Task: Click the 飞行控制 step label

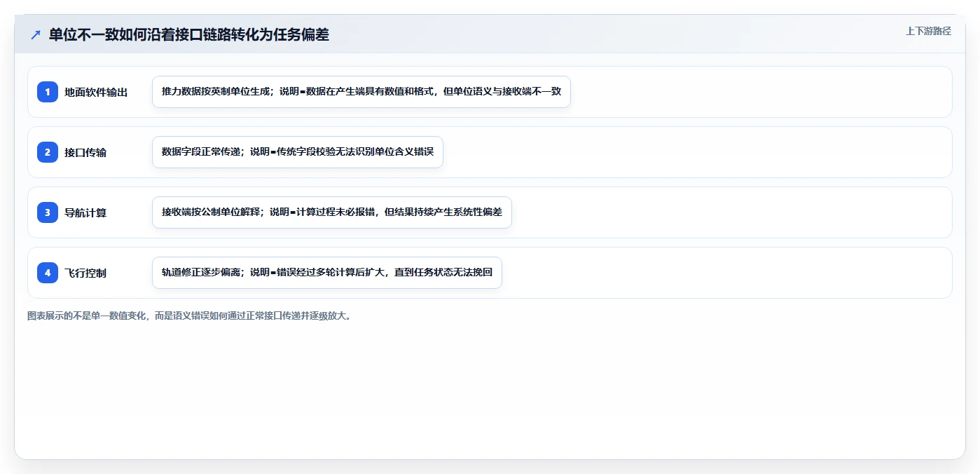Action: 85,273
